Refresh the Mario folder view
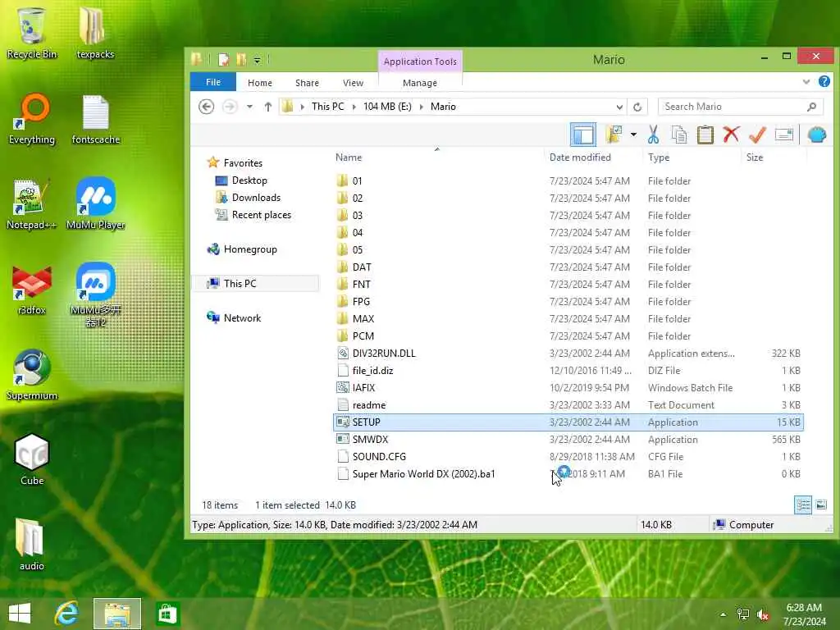The height and width of the screenshot is (630, 840). [x=637, y=107]
